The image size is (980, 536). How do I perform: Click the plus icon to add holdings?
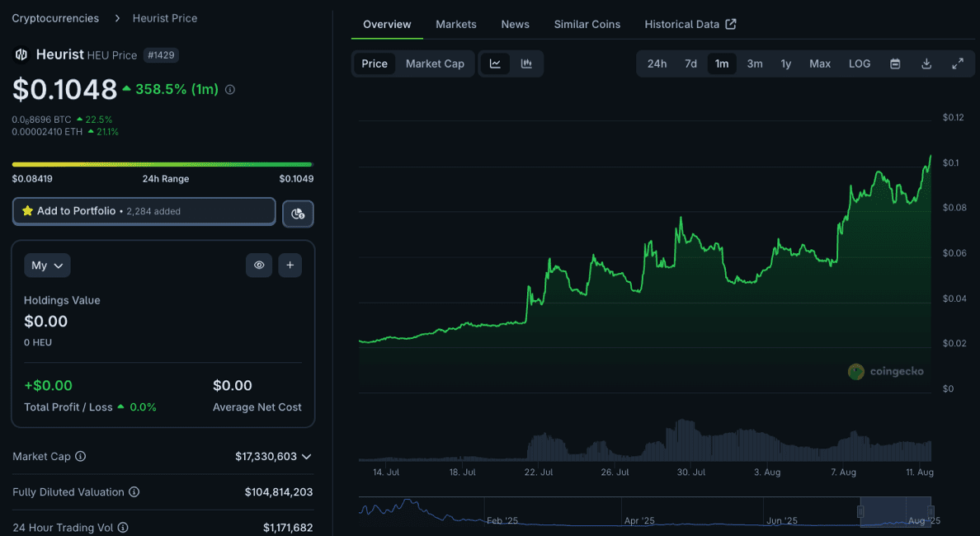click(x=290, y=266)
